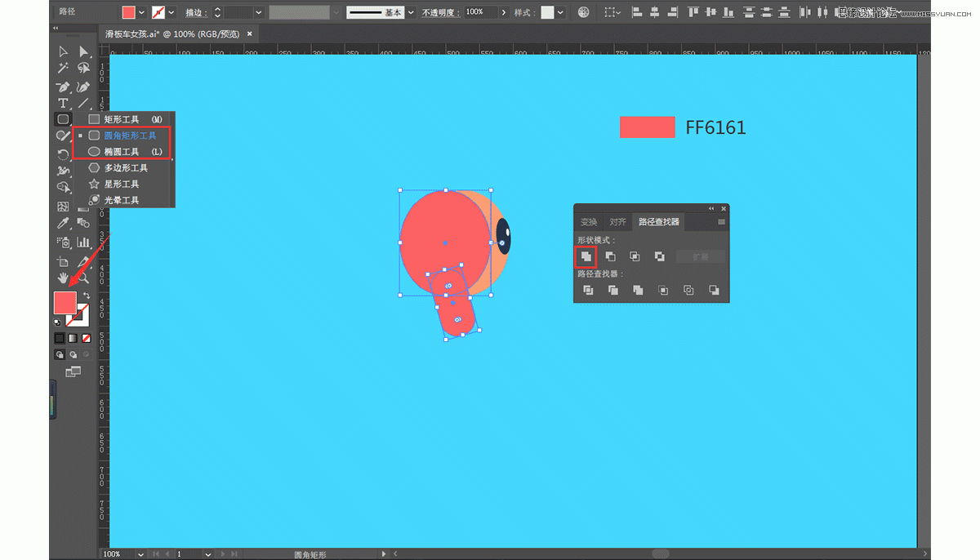Click the Exclude shape mode icon

point(659,256)
